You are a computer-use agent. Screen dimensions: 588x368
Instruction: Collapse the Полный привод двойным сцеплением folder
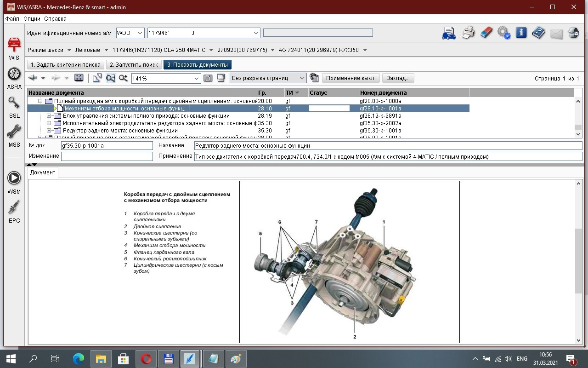point(40,101)
